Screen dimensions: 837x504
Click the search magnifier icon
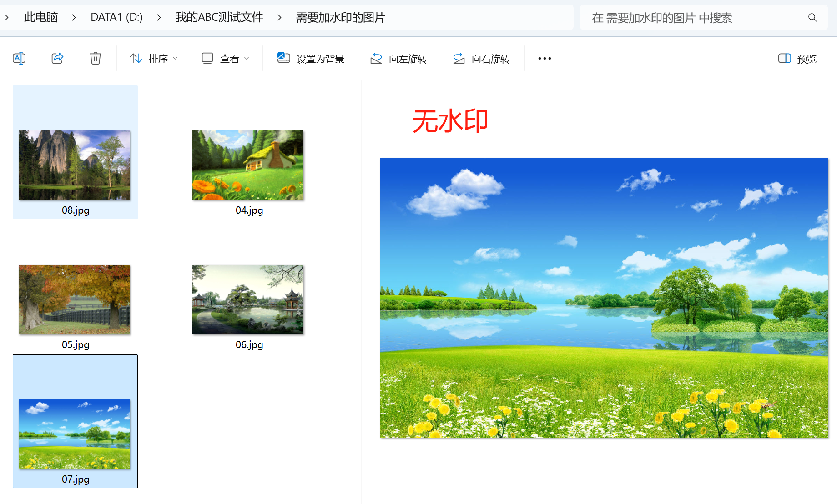(812, 18)
